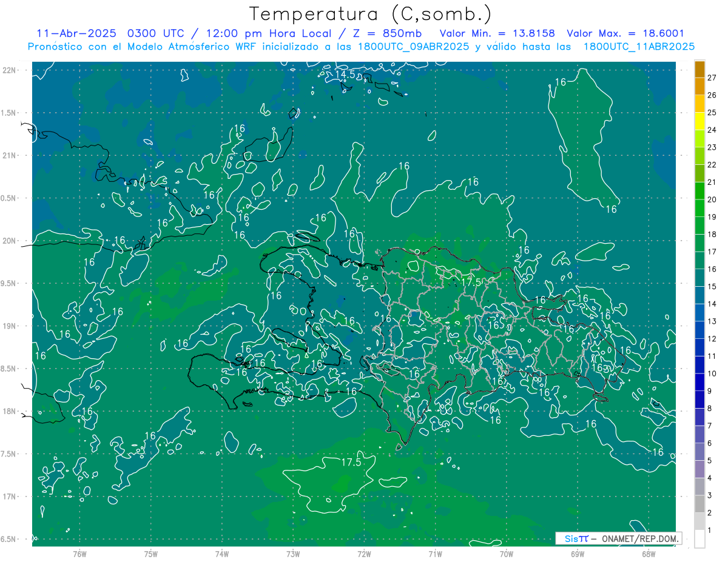Click the "70W" longitude axis label

(x=507, y=554)
